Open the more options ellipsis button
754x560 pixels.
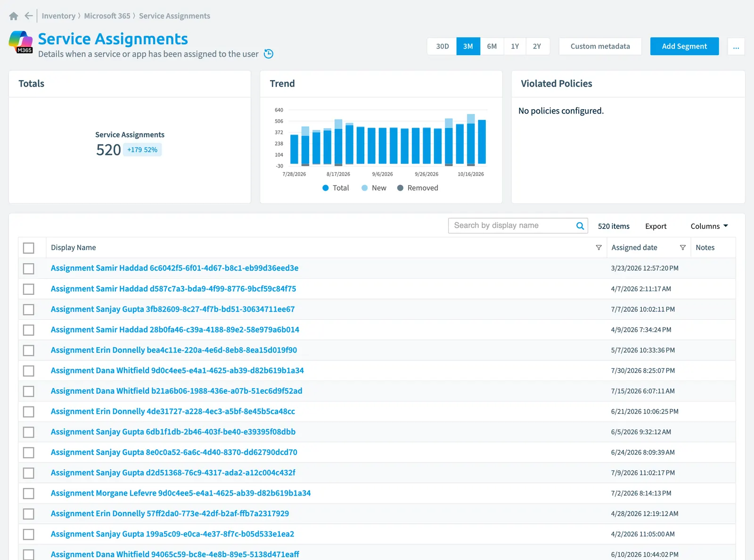(x=736, y=47)
